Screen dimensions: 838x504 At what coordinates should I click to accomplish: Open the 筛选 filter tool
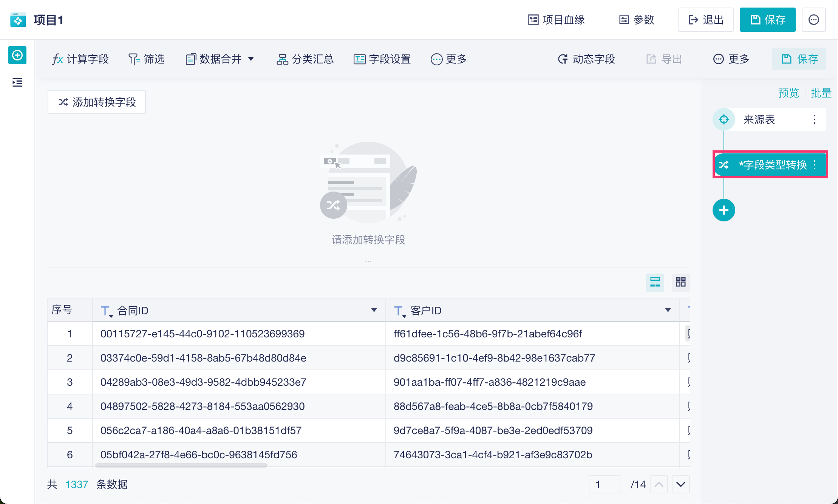147,59
